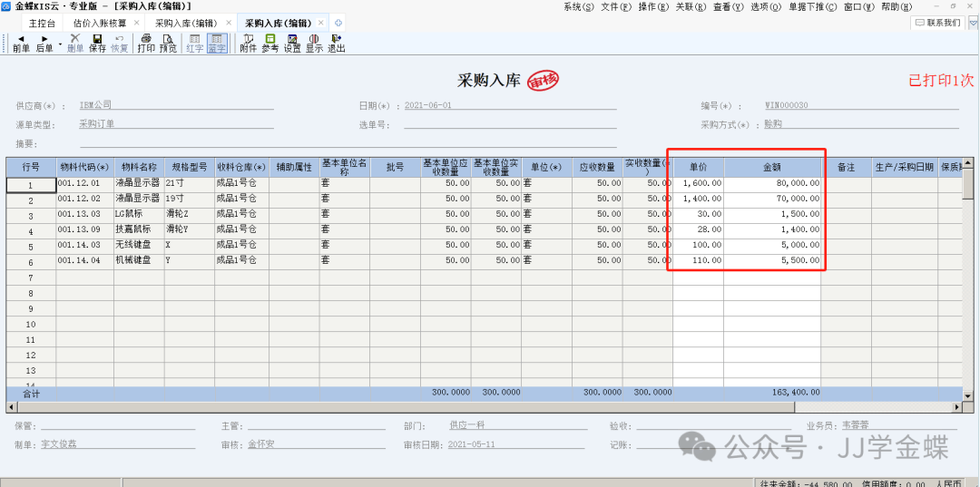Open the 附件 attachments tool
The image size is (980, 487).
tap(248, 44)
